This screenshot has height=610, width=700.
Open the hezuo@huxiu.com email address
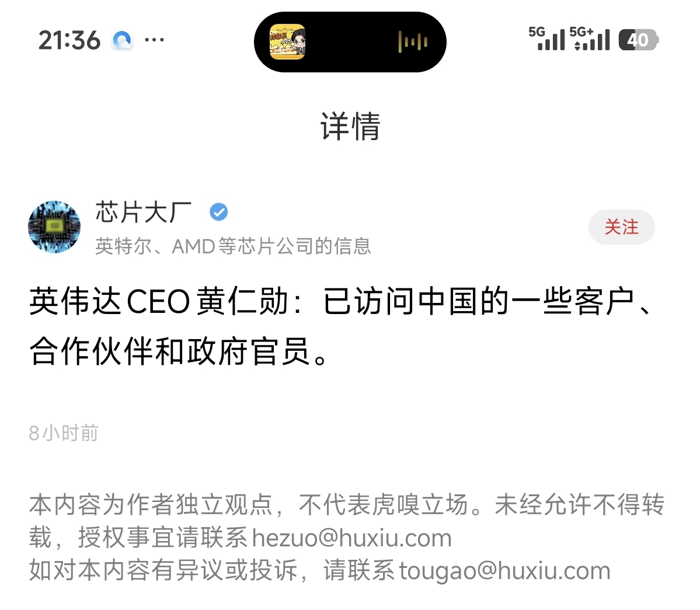(352, 538)
